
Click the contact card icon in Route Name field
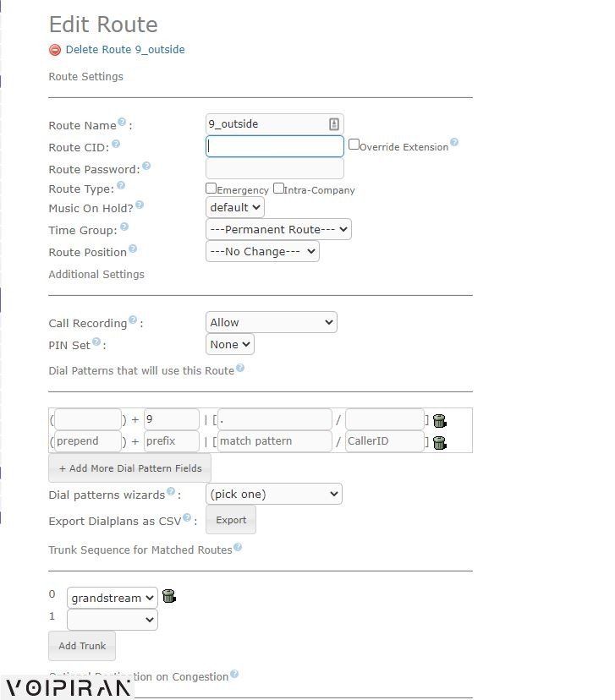point(334,124)
